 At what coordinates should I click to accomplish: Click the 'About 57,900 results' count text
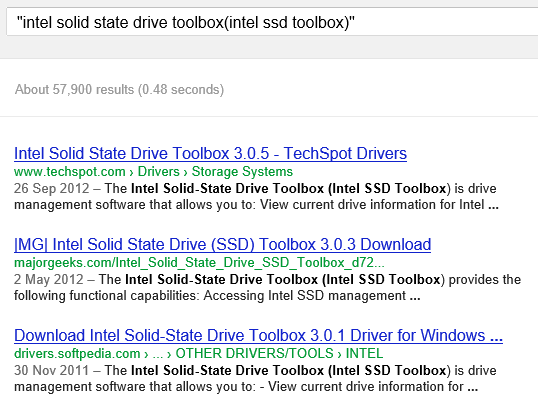[119, 90]
